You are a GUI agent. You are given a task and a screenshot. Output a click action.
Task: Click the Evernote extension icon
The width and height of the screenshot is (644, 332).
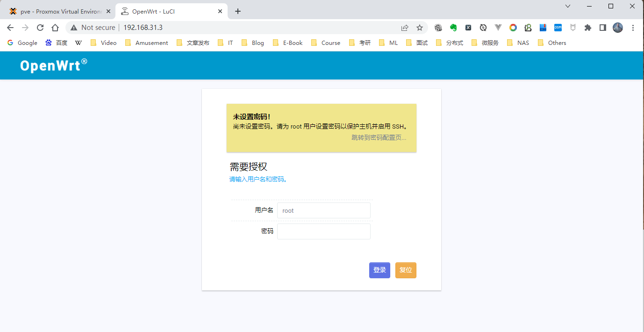pyautogui.click(x=453, y=28)
